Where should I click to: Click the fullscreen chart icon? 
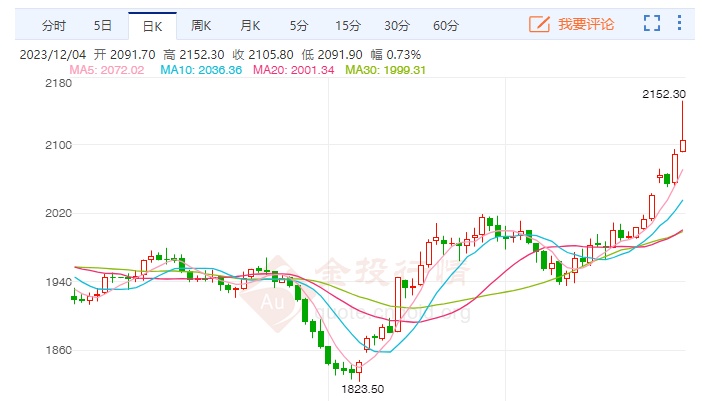click(653, 23)
